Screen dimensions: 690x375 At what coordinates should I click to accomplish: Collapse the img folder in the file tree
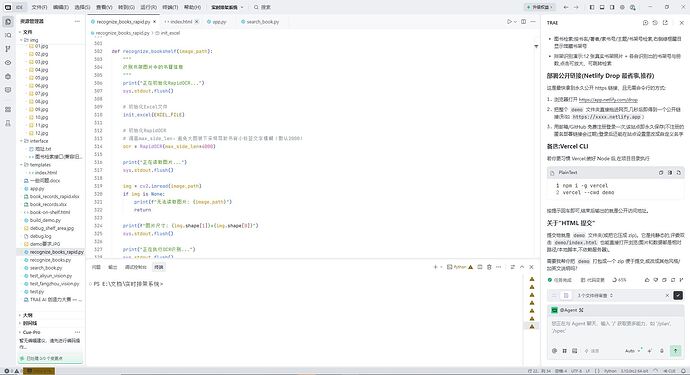point(21,40)
